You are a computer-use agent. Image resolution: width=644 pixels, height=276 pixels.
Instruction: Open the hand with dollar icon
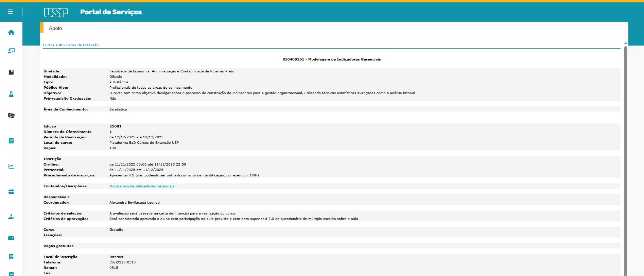[11, 217]
